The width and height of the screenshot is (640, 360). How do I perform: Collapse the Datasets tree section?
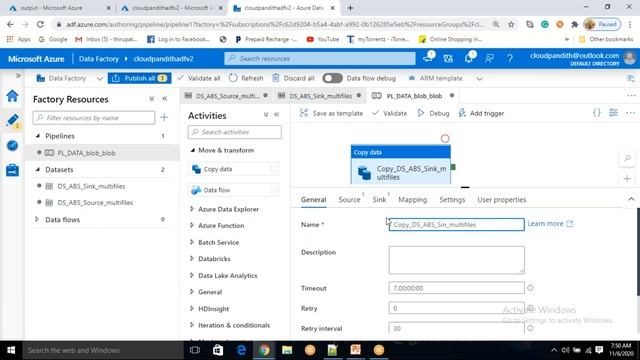coord(38,169)
